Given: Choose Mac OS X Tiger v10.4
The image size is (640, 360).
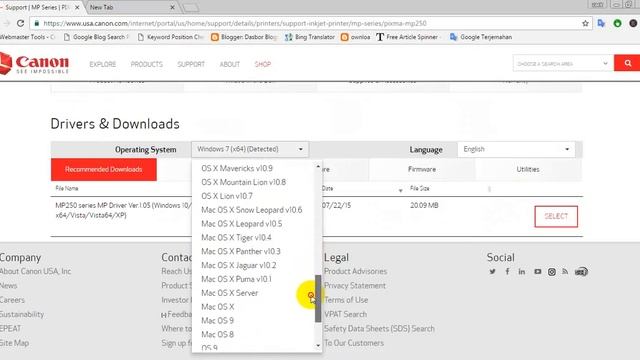Looking at the screenshot, I should [x=236, y=238].
